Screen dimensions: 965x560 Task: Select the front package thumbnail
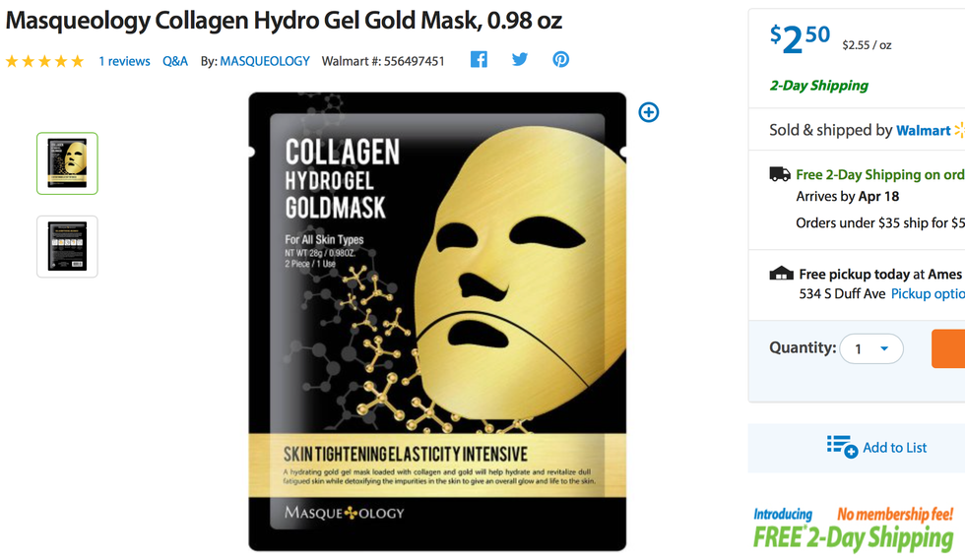[x=67, y=163]
